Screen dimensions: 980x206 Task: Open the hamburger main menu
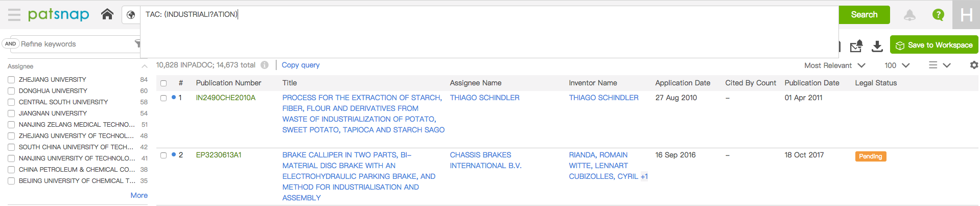[x=14, y=15]
